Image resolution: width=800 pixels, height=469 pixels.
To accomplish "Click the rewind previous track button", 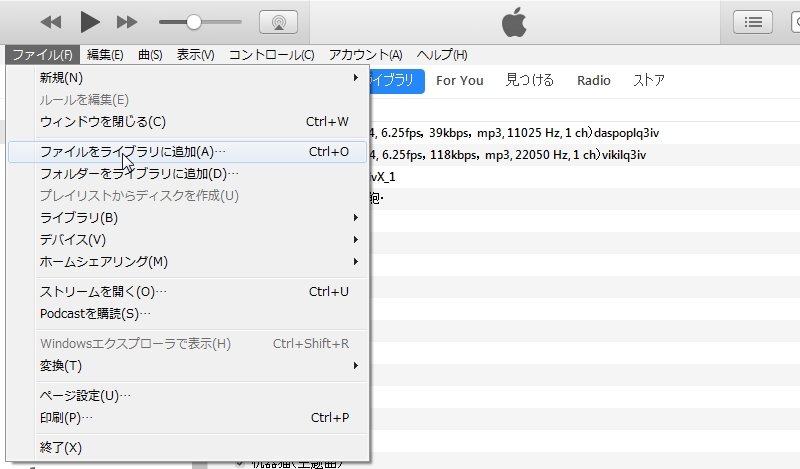I will point(51,22).
